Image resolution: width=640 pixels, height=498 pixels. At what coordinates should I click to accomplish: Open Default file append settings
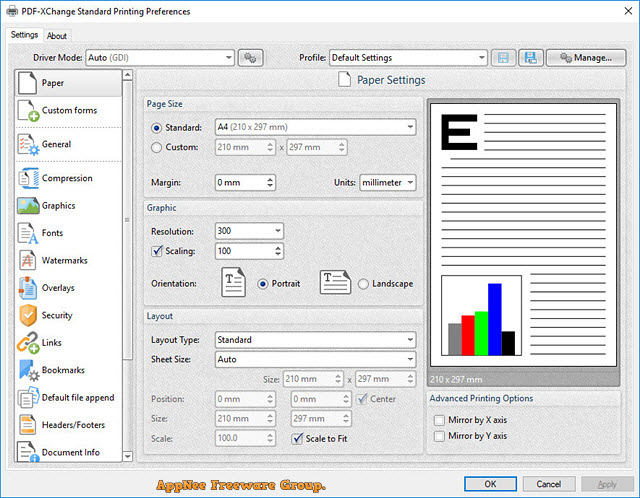(69, 398)
